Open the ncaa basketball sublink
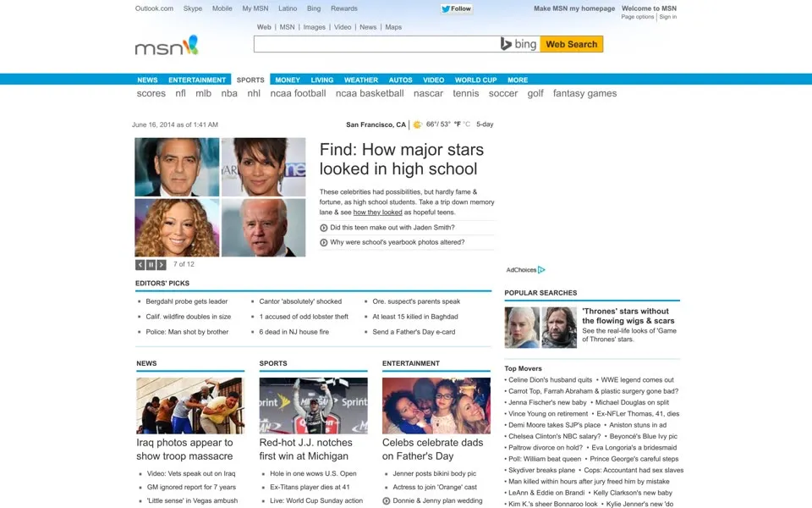 (x=370, y=93)
